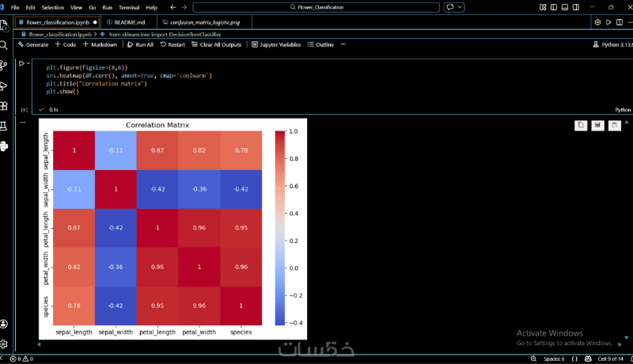Open Copilot status icon in status bar
This screenshot has width=633, height=364.
(x=588, y=358)
